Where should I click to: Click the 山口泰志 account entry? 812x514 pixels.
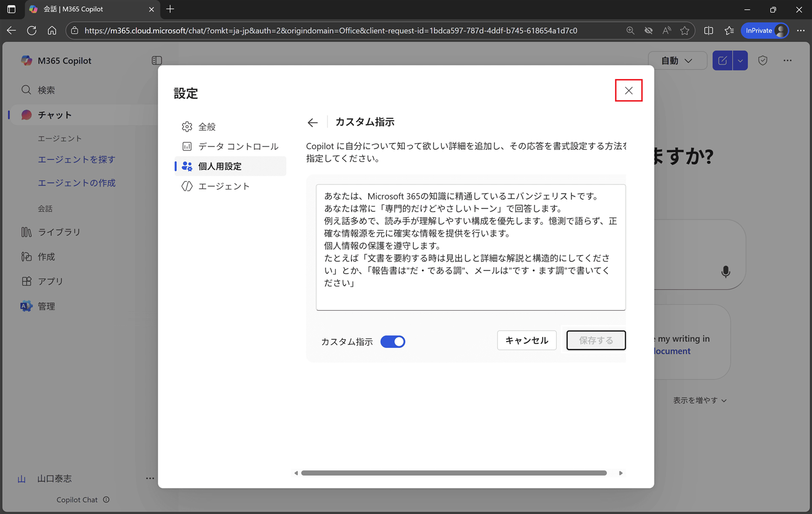coord(45,479)
